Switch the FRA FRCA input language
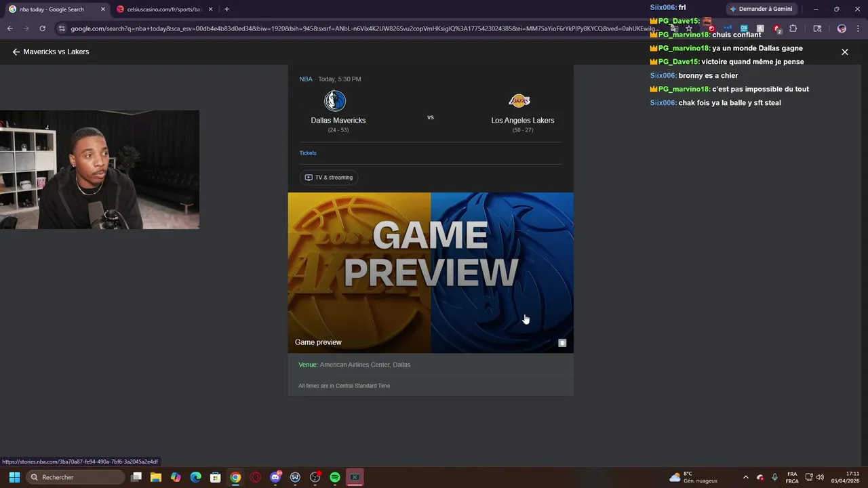The width and height of the screenshot is (868, 488). (x=792, y=477)
